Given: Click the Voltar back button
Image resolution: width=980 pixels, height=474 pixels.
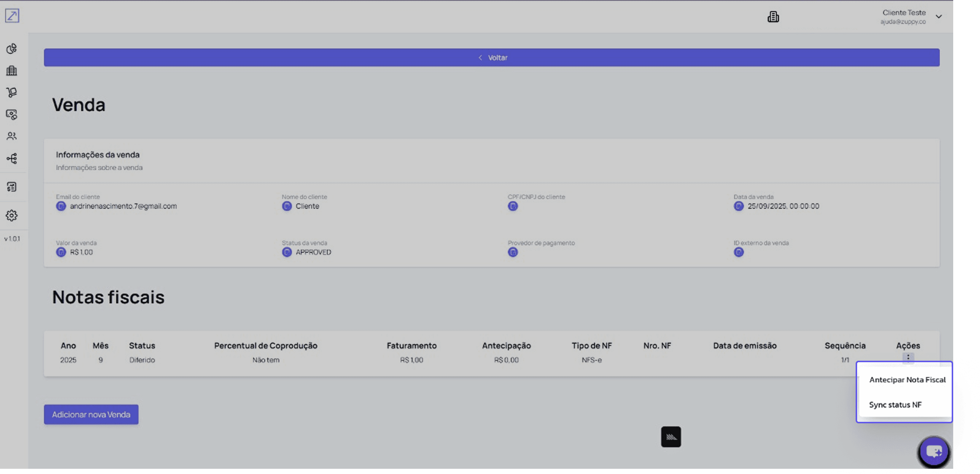Looking at the screenshot, I should pos(491,57).
